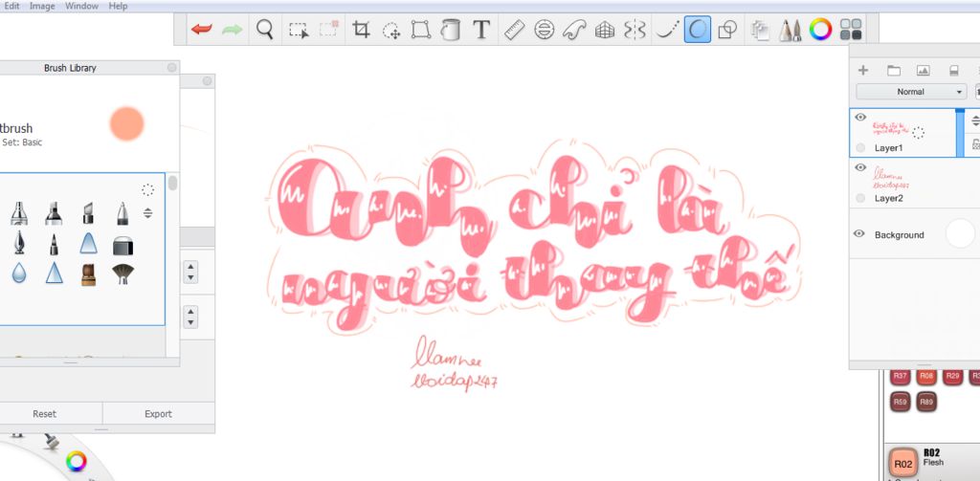The width and height of the screenshot is (980, 481).
Task: Pick the R37 Copic swatch
Action: (900, 377)
